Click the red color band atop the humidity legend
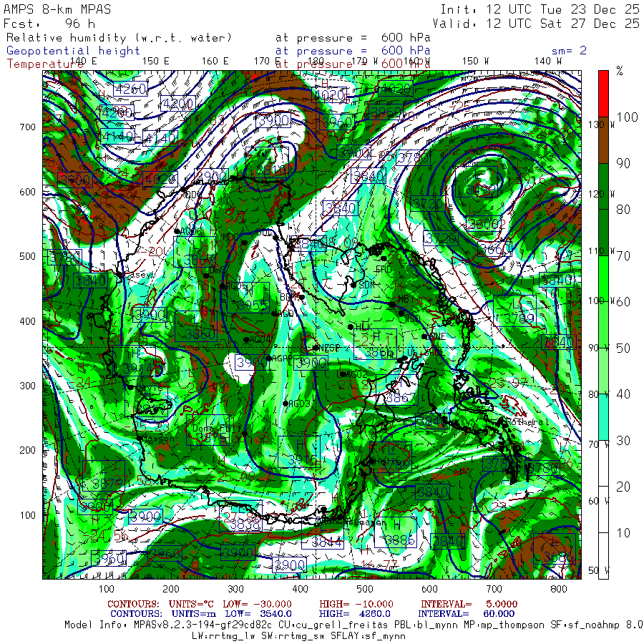 (603, 94)
